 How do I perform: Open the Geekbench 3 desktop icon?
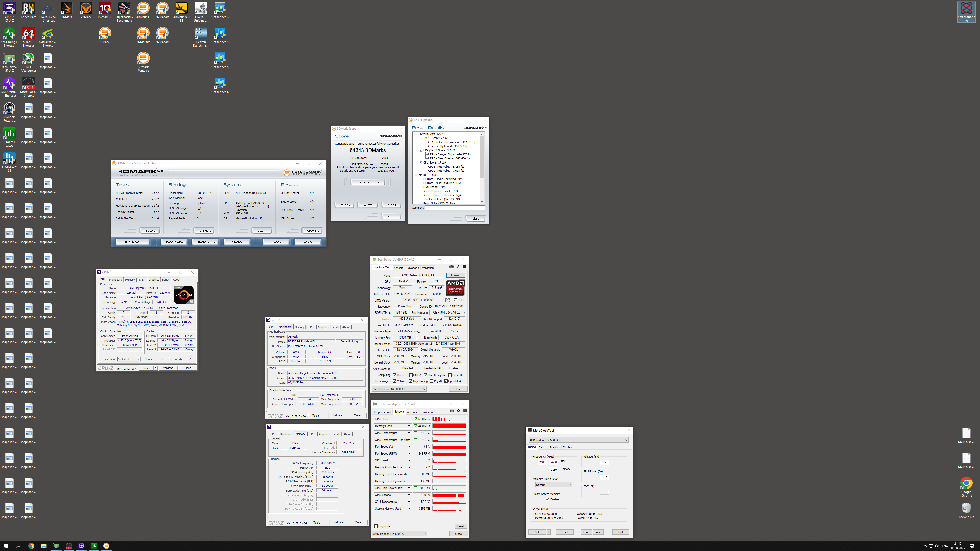pos(220,10)
